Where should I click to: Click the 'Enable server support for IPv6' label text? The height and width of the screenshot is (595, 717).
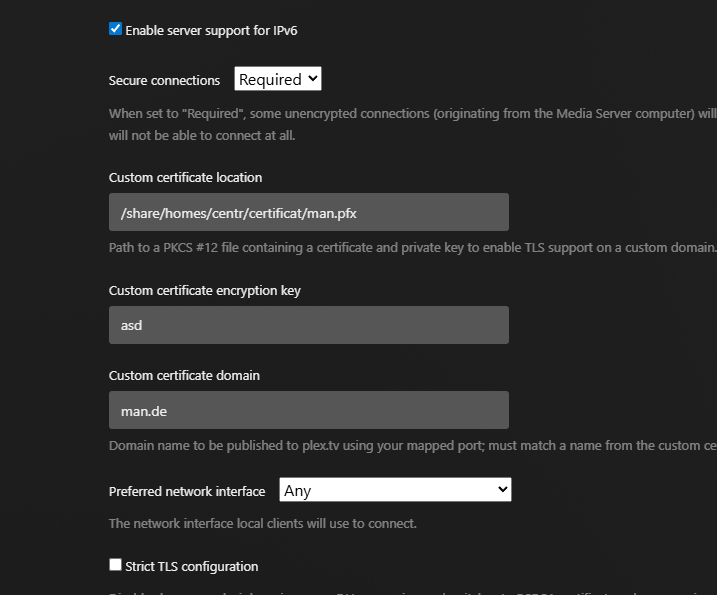point(211,30)
